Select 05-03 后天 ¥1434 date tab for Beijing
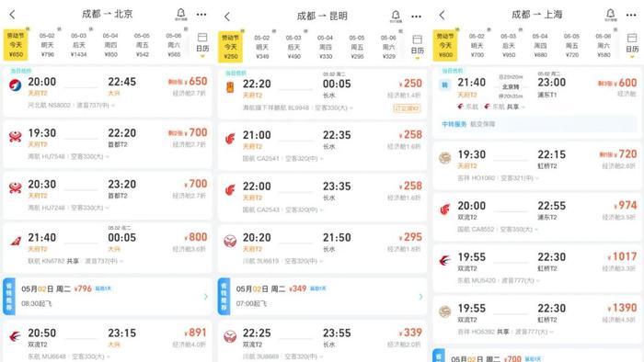644x362 pixels. (78, 45)
